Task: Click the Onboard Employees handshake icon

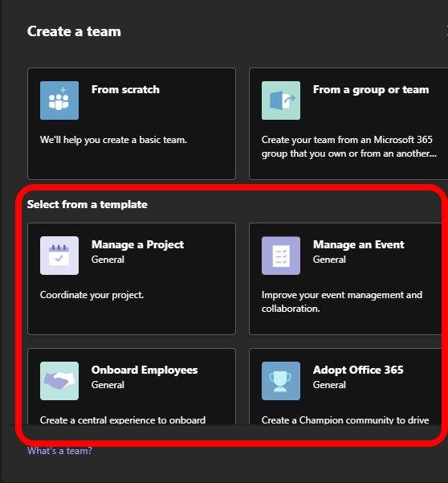Action: [x=59, y=381]
